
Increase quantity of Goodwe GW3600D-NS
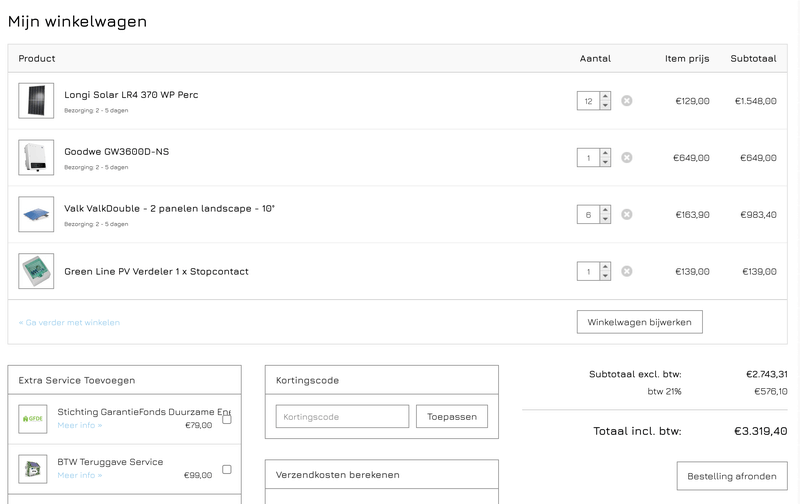[605, 153]
